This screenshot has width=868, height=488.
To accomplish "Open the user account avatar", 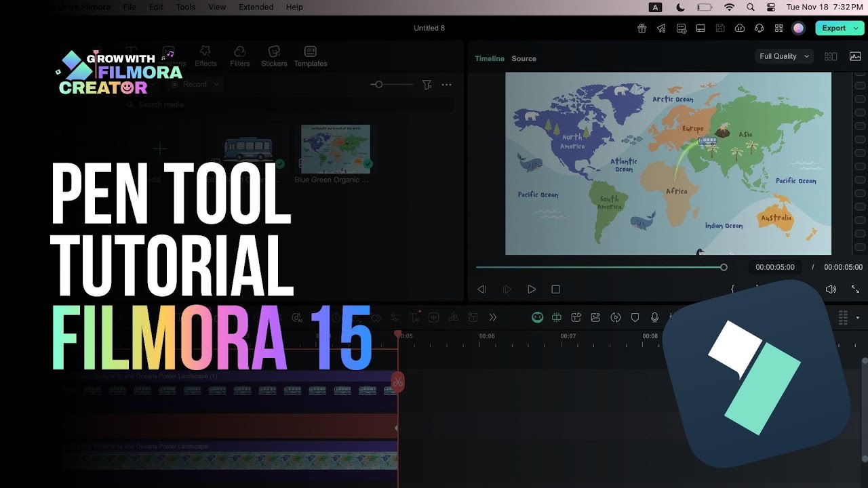I will tap(799, 28).
